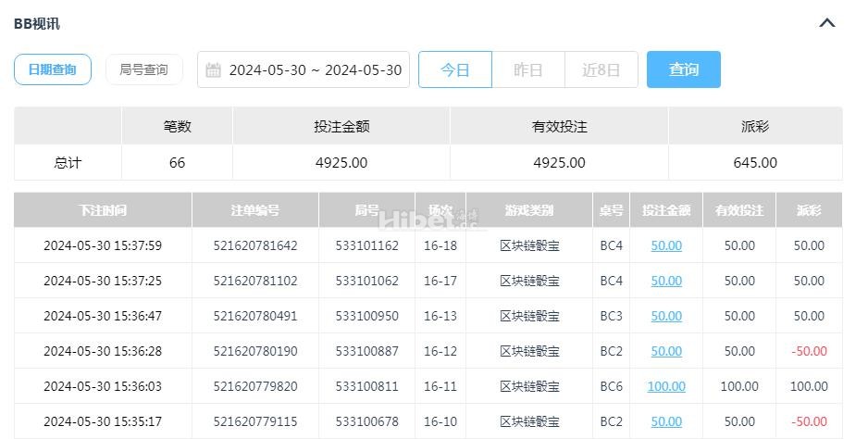Viewport: 868px width, 439px height.
Task: Click session value 16-13
Action: 440,316
